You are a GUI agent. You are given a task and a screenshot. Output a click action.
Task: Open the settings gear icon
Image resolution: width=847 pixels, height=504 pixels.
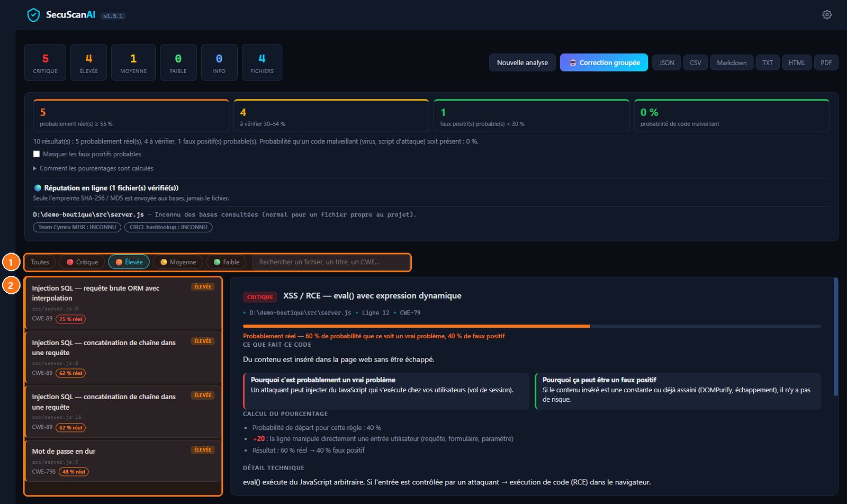(827, 15)
